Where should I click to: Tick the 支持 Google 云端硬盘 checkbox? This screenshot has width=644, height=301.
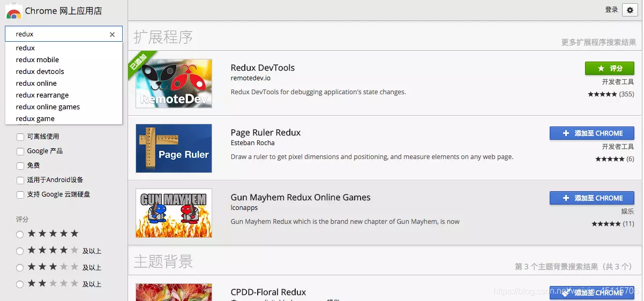click(x=20, y=194)
